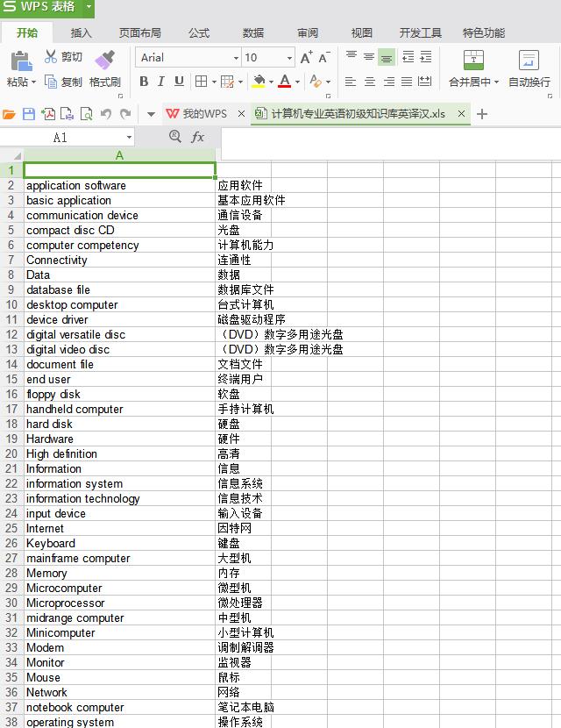Expand the font color dropdown arrow
Viewport: 561px width, 728px height.
pyautogui.click(x=297, y=82)
